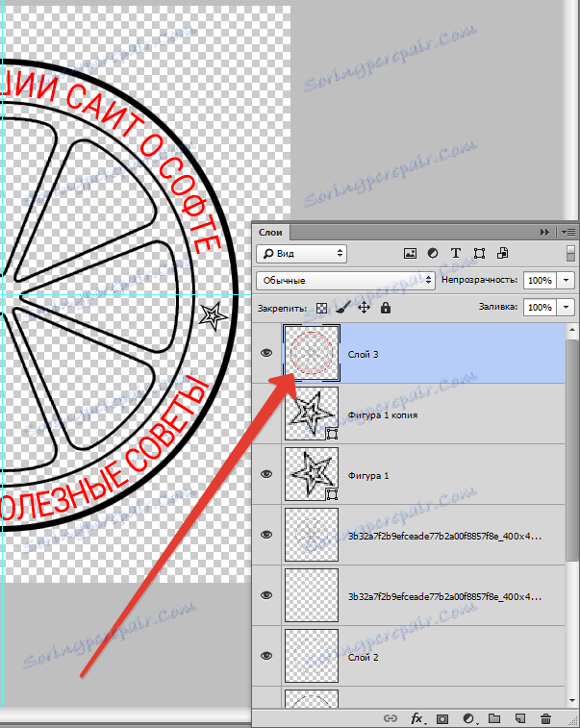The width and height of the screenshot is (580, 728).
Task: Click the Заливка 100% field
Action: (540, 308)
